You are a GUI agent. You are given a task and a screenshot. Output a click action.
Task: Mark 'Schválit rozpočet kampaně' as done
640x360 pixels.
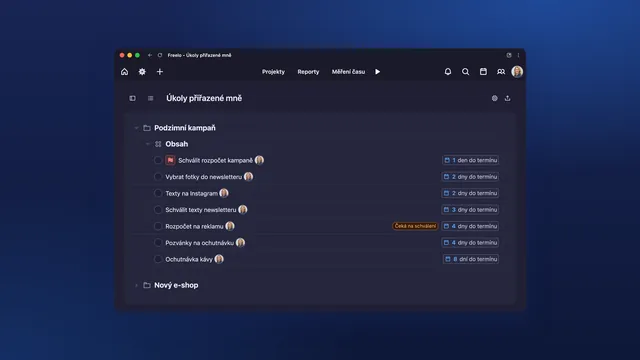158,160
